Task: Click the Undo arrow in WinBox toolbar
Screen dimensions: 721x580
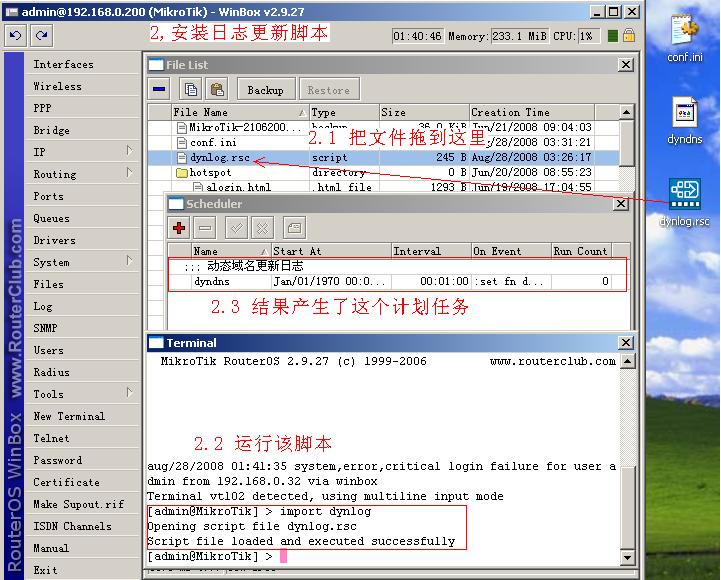Action: click(16, 35)
